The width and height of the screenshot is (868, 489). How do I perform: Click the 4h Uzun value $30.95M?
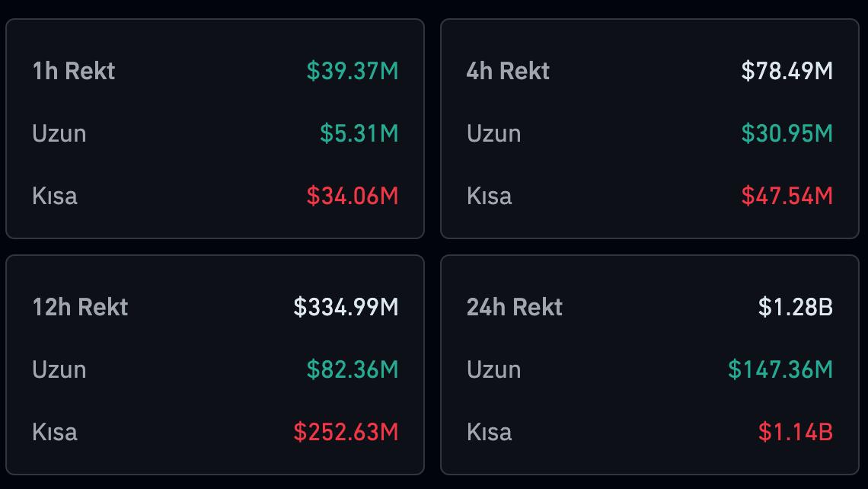pyautogui.click(x=787, y=133)
